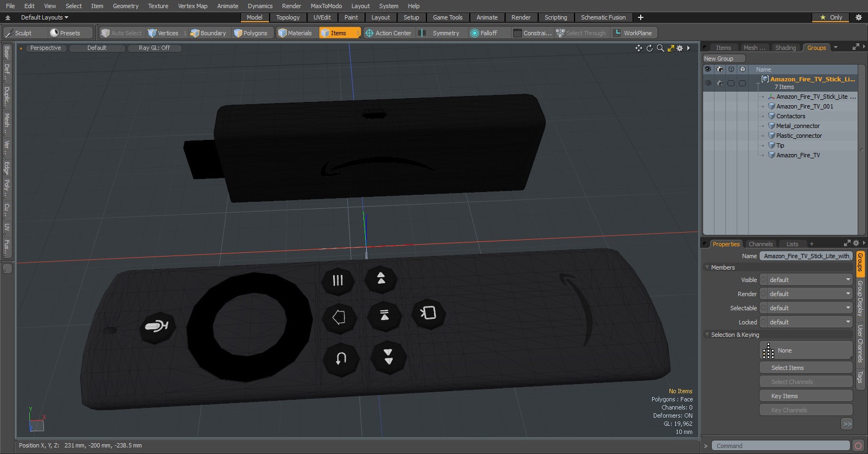Toggle the keying circle beside Locked
Image resolution: width=868 pixels, height=454 pixels.
click(764, 322)
